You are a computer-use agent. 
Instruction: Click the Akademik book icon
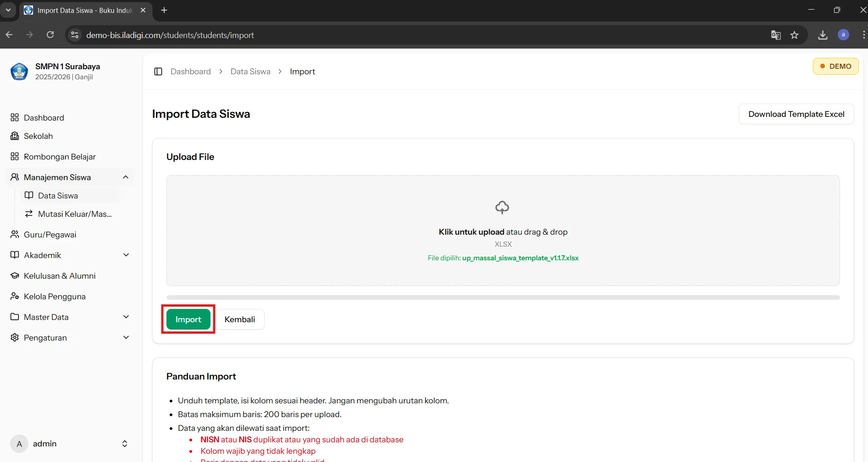click(15, 255)
